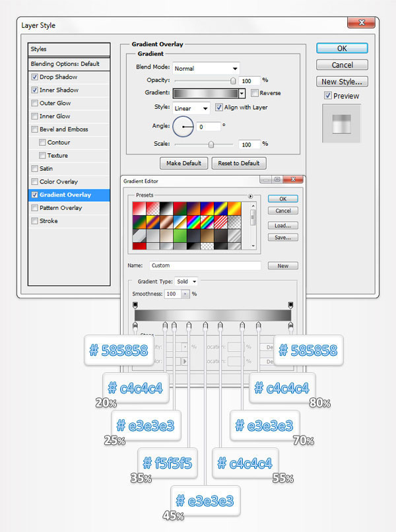Select the Gradient Overlay style entry
Screen dimensions: 396x532
point(69,195)
